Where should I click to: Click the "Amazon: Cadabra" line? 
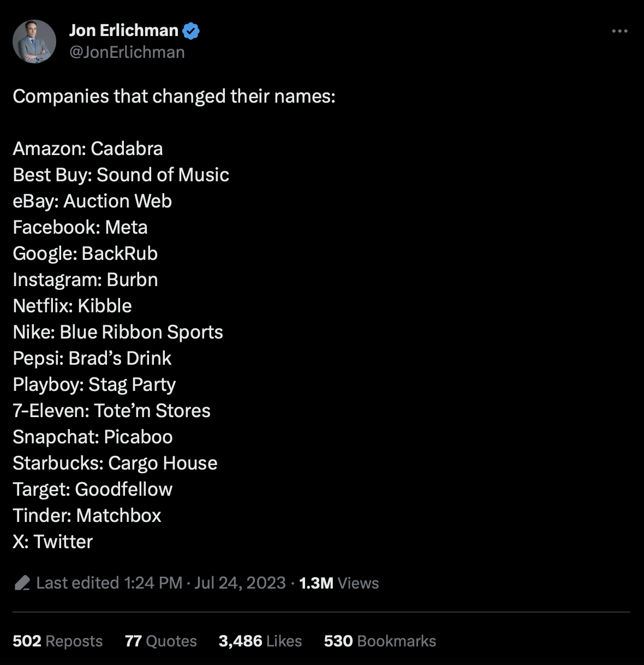click(x=88, y=149)
